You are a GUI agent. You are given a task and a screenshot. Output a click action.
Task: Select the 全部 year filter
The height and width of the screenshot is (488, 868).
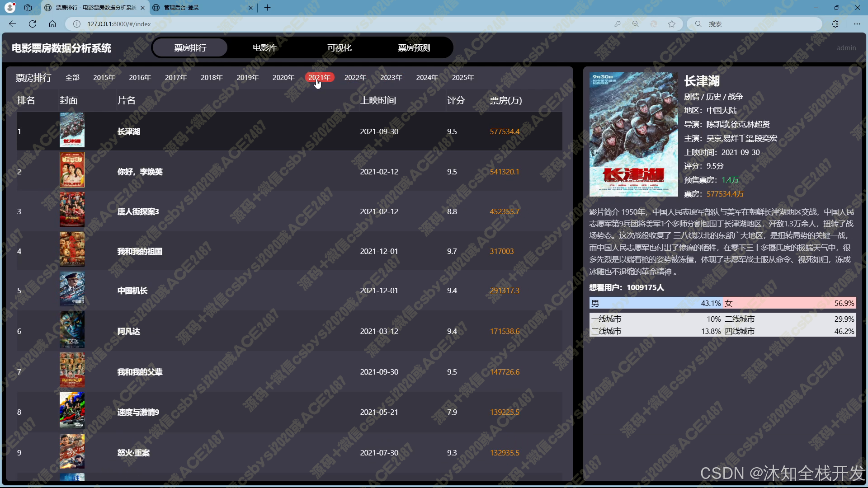[x=72, y=78]
